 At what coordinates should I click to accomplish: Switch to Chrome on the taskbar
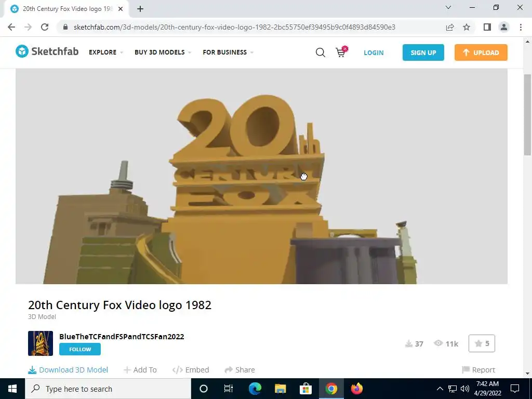[331, 389]
